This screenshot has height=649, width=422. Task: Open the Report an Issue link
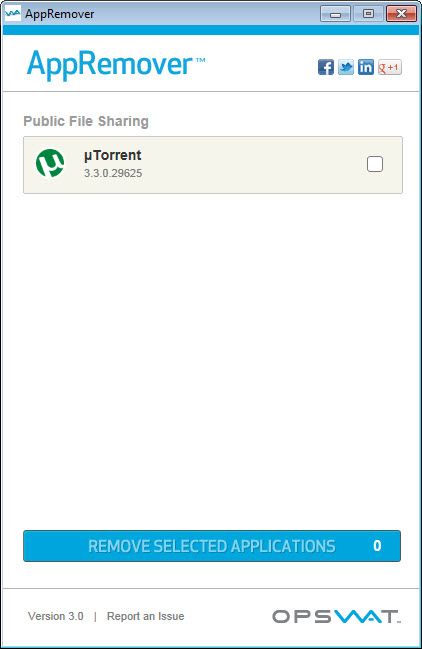point(146,616)
